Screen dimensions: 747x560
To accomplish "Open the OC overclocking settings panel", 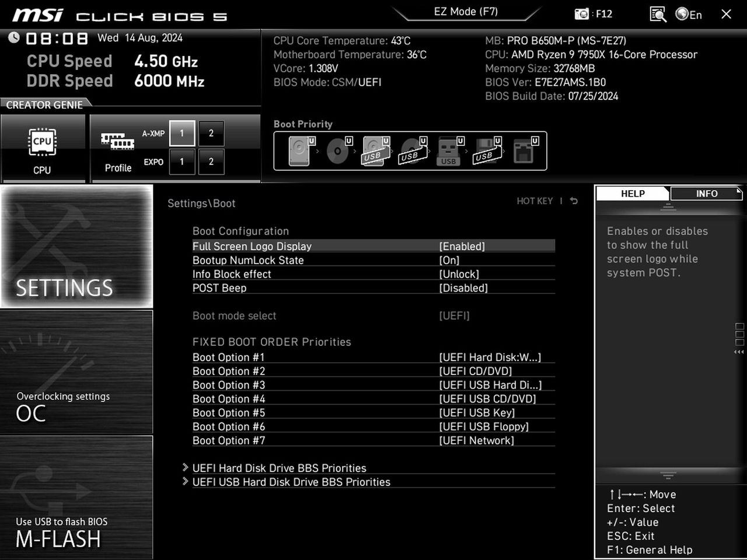I will [76, 372].
